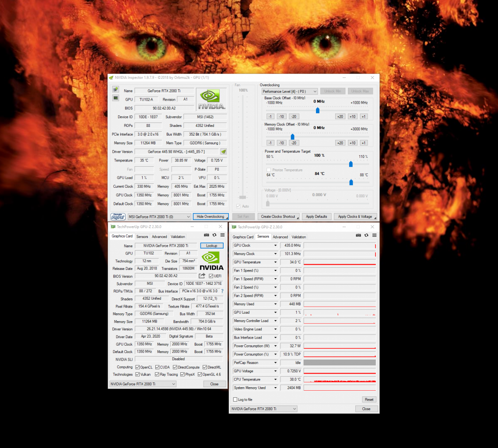Open GPU Clock sensor dropdown arrow
Image resolution: width=498 pixels, height=448 pixels.
pos(275,245)
